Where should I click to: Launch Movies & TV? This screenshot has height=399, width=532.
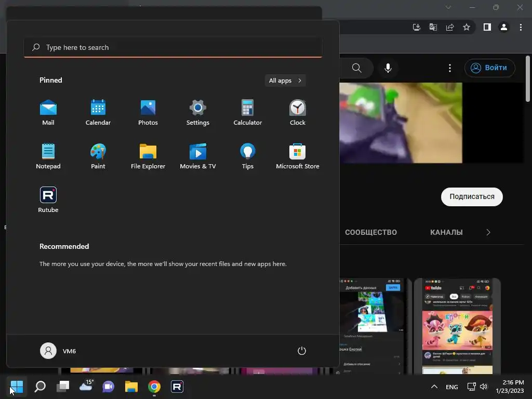click(198, 156)
